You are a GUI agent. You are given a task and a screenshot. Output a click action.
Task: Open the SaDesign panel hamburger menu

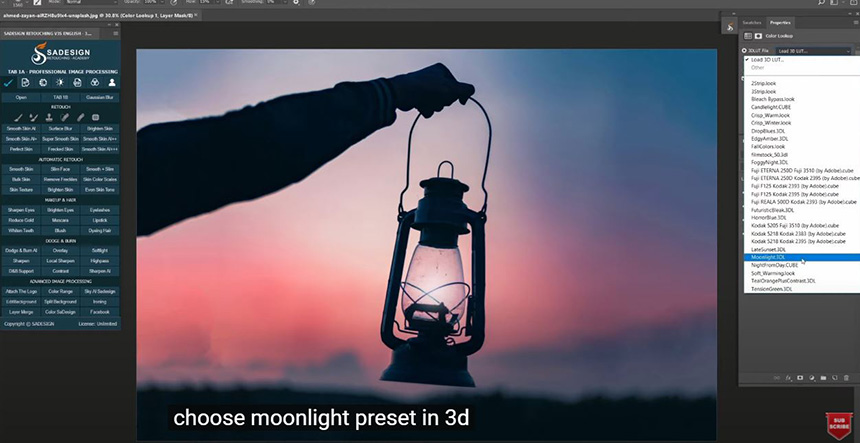coord(115,34)
